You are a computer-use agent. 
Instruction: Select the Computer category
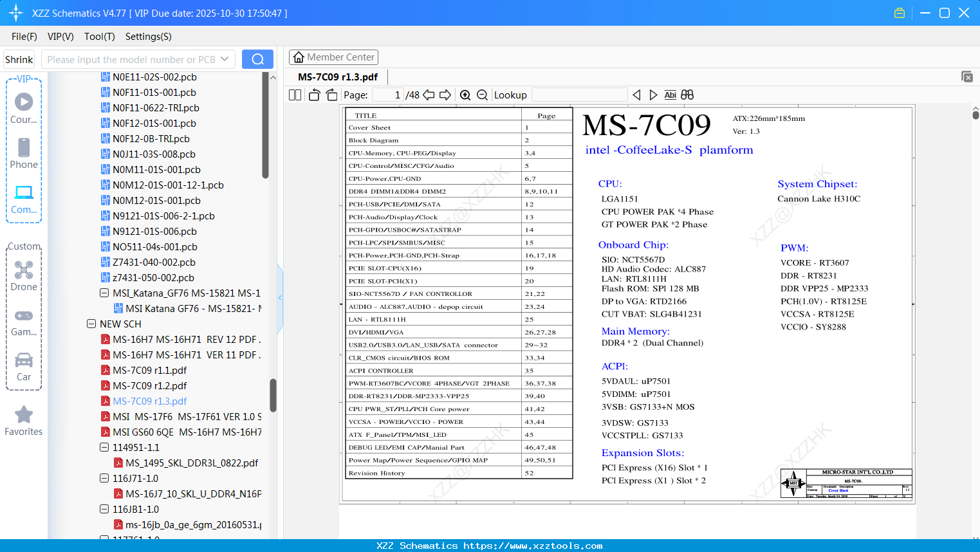pos(24,199)
